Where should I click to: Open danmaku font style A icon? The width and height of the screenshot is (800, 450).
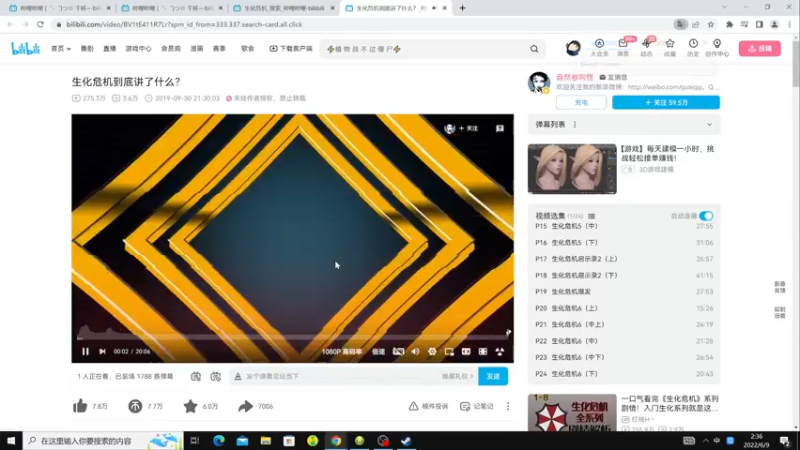(238, 377)
